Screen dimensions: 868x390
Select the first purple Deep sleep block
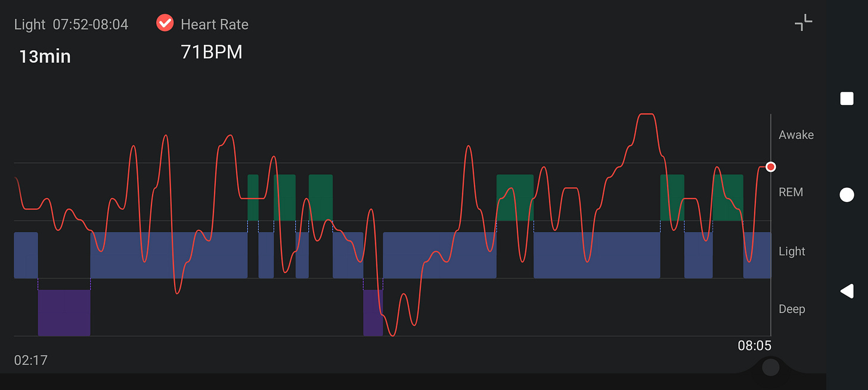(64, 313)
